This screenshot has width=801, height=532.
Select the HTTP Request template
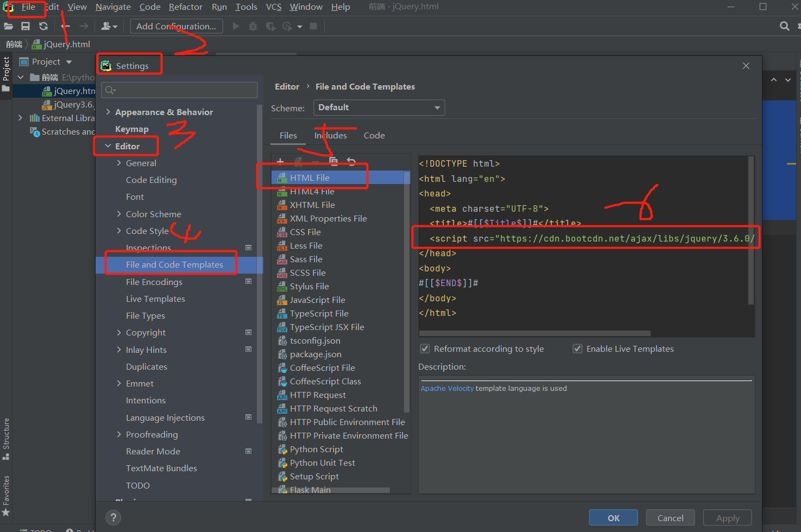[x=318, y=395]
